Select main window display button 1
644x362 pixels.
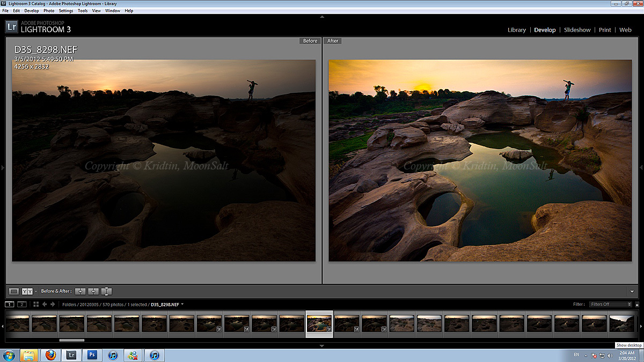[10, 304]
